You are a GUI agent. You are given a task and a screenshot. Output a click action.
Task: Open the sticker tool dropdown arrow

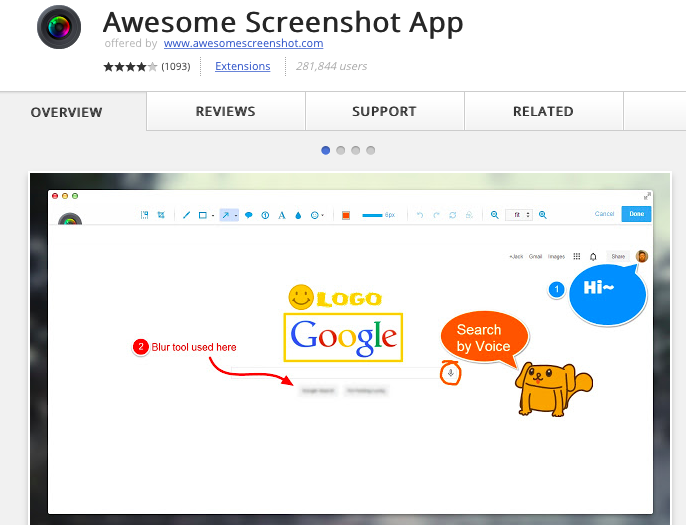323,215
